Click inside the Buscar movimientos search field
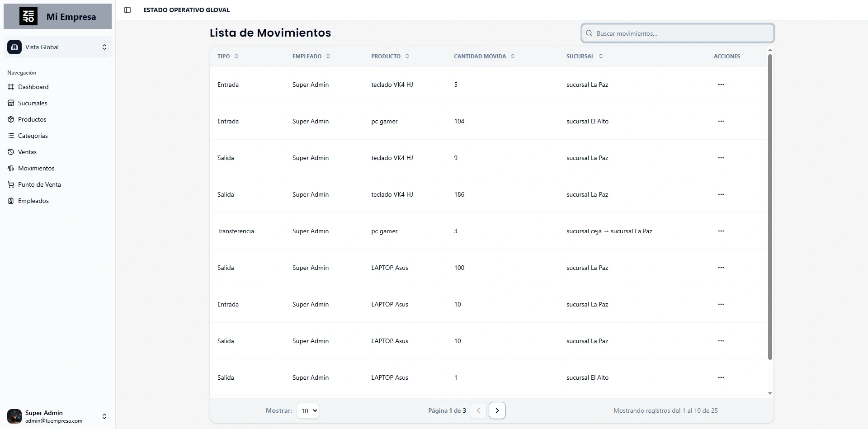 656,33
